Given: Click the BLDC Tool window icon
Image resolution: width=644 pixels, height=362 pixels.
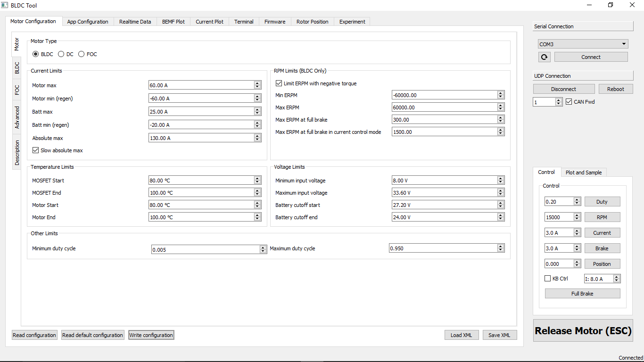Looking at the screenshot, I should 4,5.
